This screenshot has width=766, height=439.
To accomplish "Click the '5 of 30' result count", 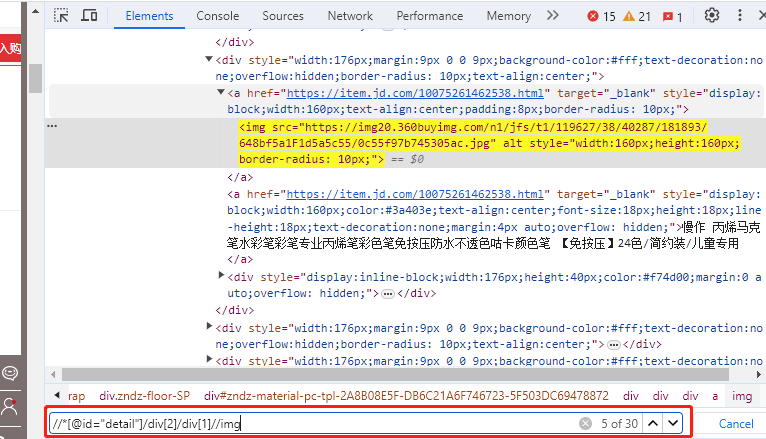I will click(619, 423).
